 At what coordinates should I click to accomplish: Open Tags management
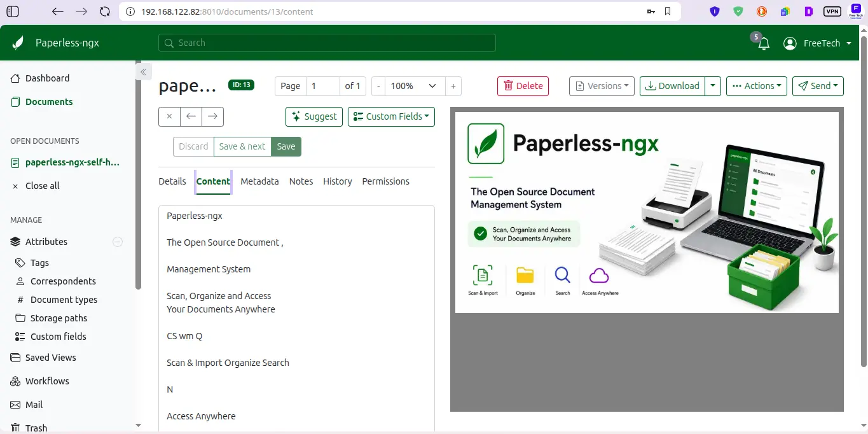[39, 263]
